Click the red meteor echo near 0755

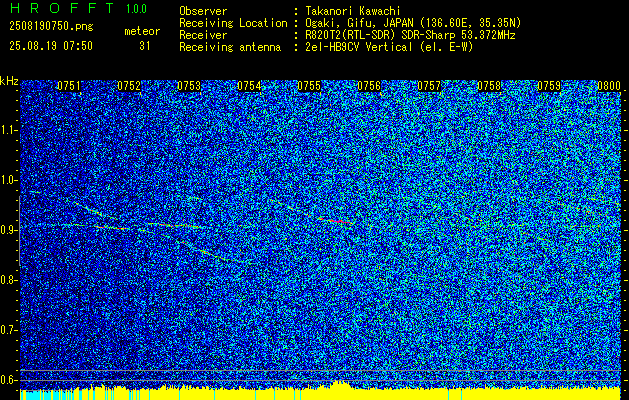coord(335,221)
